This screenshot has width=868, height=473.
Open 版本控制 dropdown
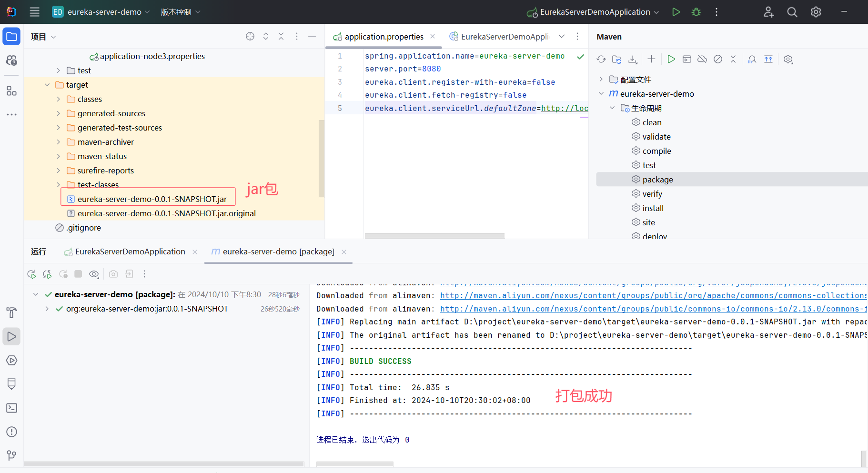[180, 12]
